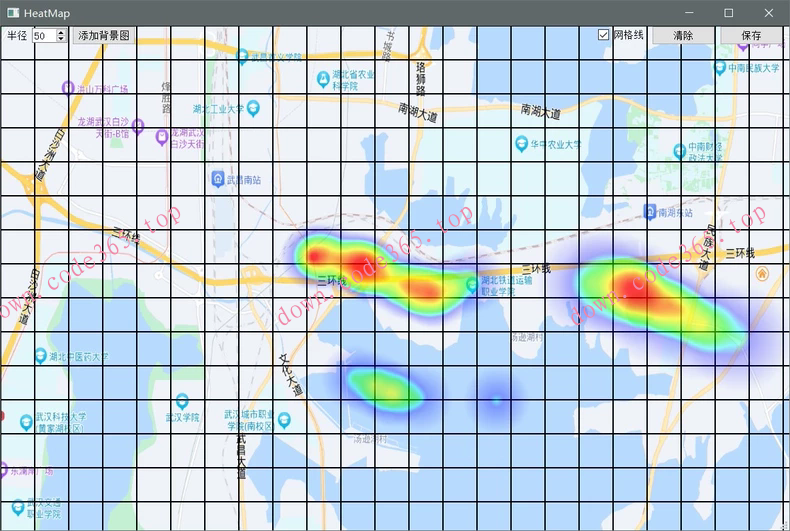
Task: Focus the 半径 radius input field
Action: click(44, 36)
